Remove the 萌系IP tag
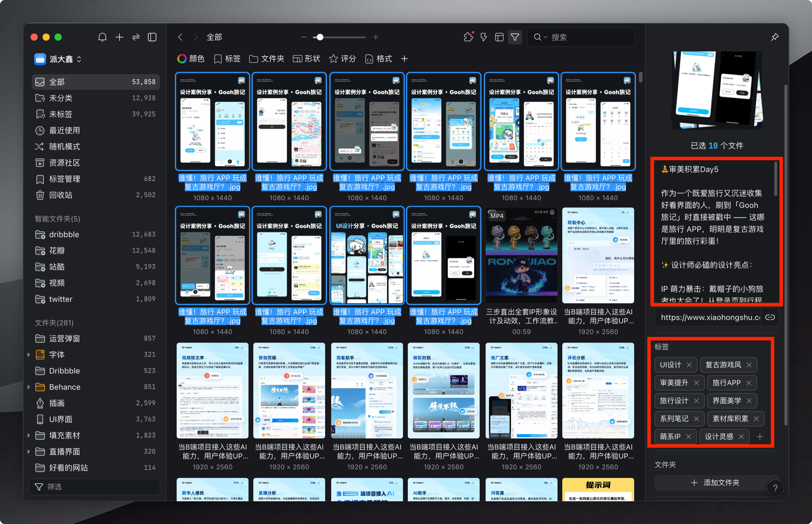Screen dimensions: 812x524 click(689, 437)
